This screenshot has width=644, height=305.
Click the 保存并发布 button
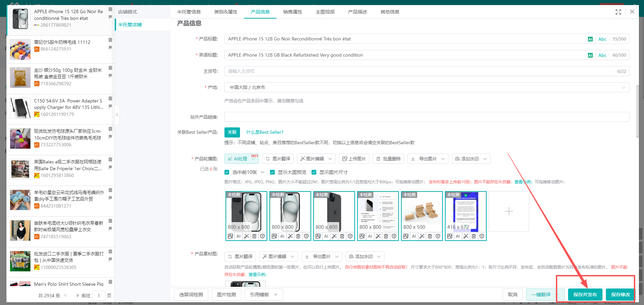tap(585, 295)
